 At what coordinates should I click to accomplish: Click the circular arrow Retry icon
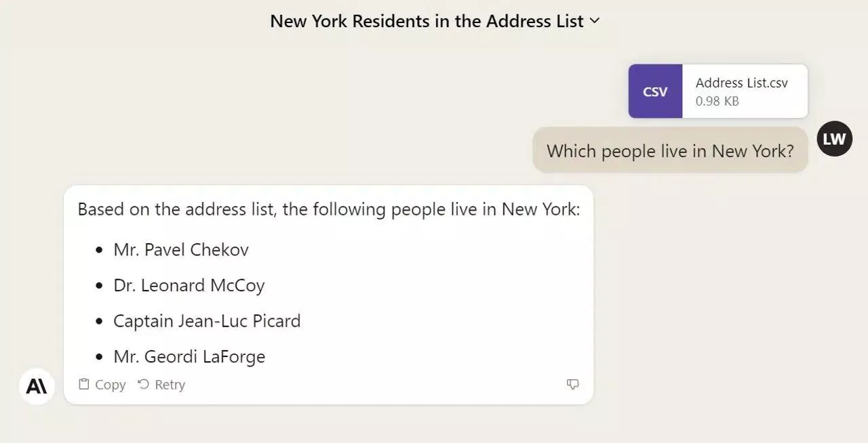[143, 385]
